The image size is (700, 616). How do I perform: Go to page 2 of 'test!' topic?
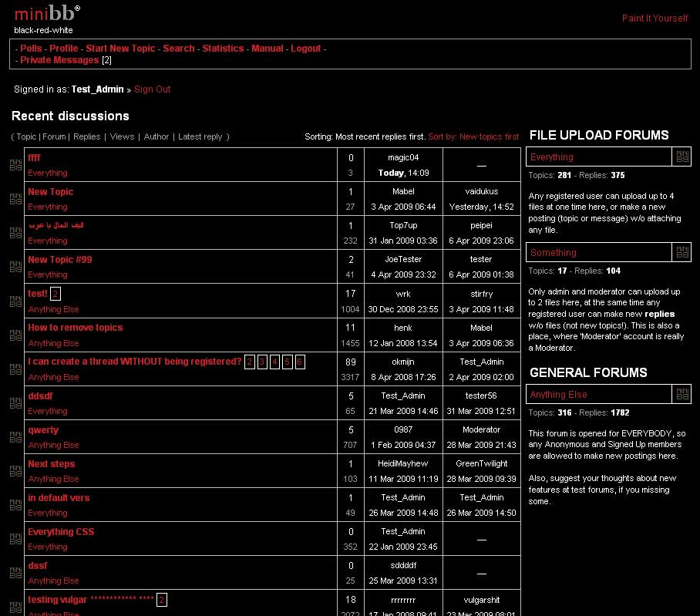click(56, 294)
